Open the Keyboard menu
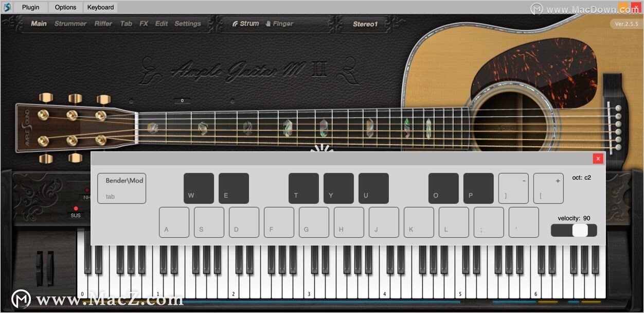 [100, 7]
